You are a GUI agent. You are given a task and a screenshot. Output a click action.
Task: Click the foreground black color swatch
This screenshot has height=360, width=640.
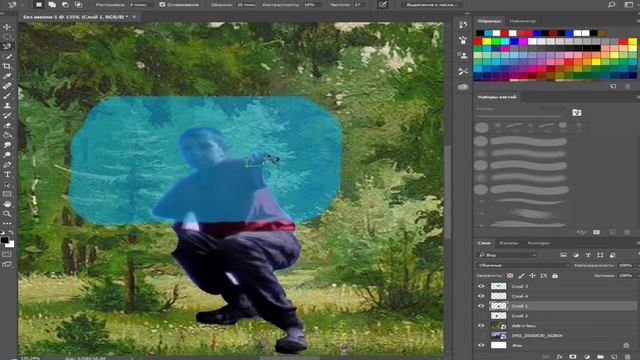coord(4,240)
